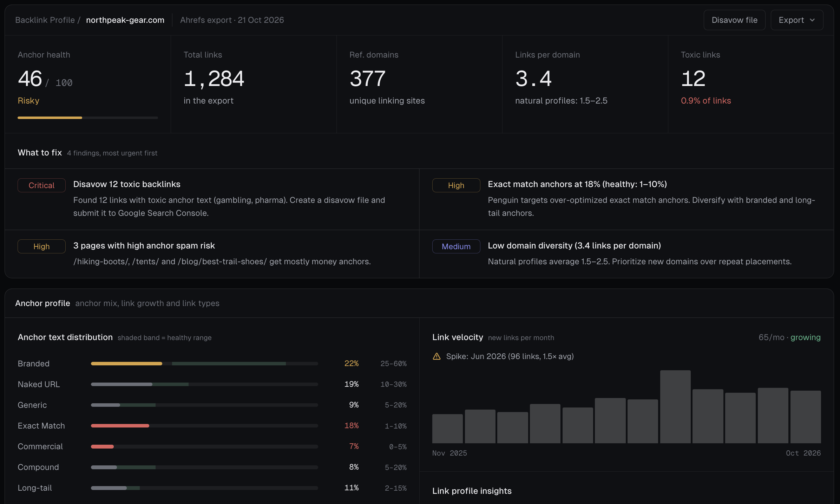The image size is (840, 504).
Task: Click the '65/mo · growing' velocity status
Action: [x=789, y=337]
